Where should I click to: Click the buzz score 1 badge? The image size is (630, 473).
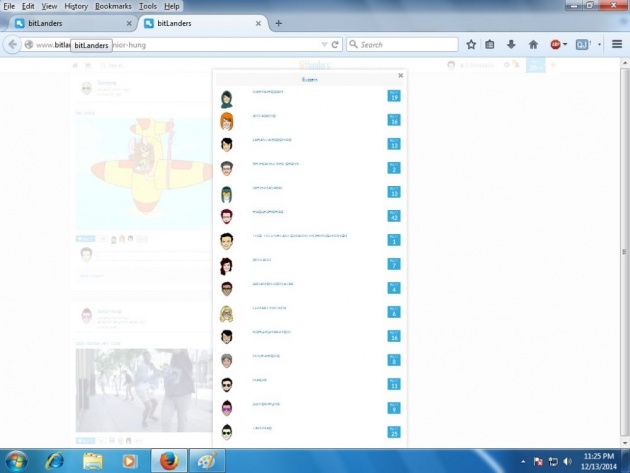click(x=394, y=240)
